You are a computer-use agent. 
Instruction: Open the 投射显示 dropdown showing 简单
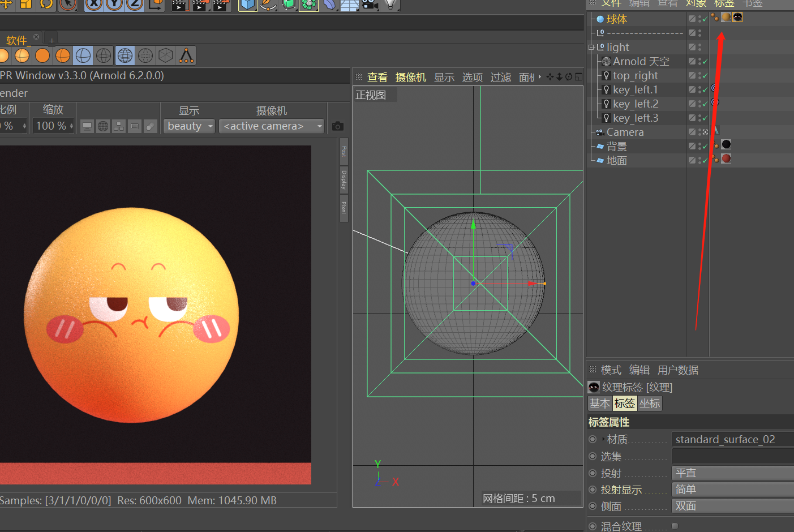[732, 490]
